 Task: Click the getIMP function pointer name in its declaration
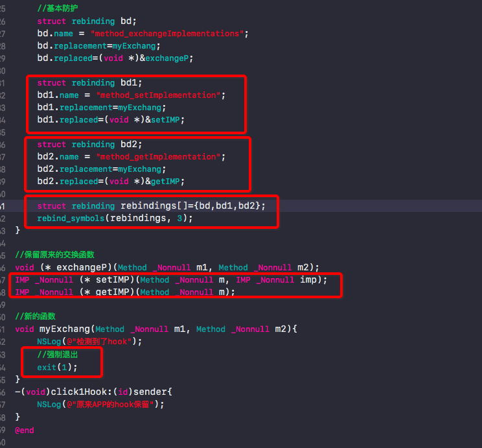tap(113, 292)
